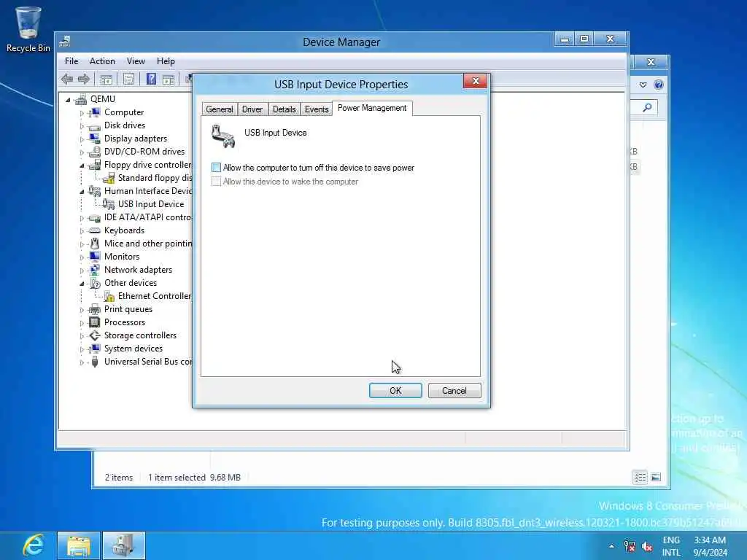The width and height of the screenshot is (747, 560).
Task: Click the Mice and other pointing devices icon
Action: point(95,244)
